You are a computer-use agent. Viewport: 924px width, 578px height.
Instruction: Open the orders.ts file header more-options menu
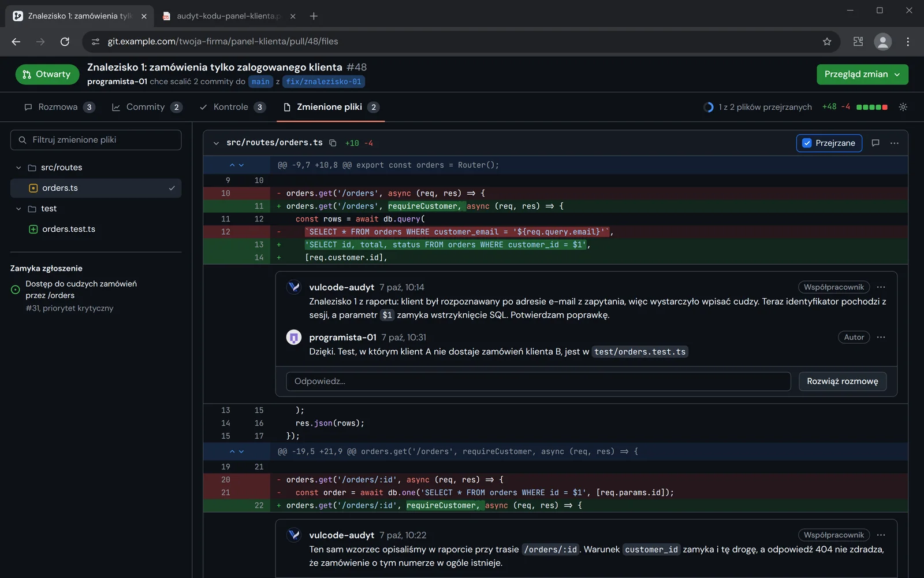[x=895, y=143]
